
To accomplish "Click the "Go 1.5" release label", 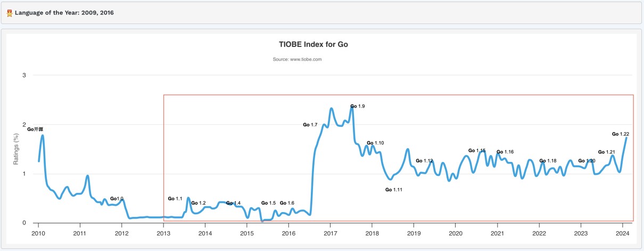I will coord(268,203).
